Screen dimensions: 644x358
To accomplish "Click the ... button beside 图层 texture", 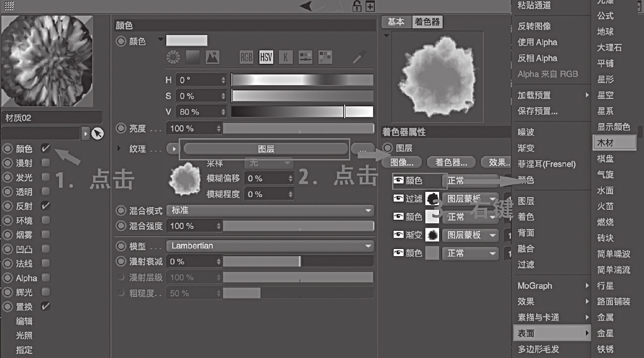I will 363,149.
